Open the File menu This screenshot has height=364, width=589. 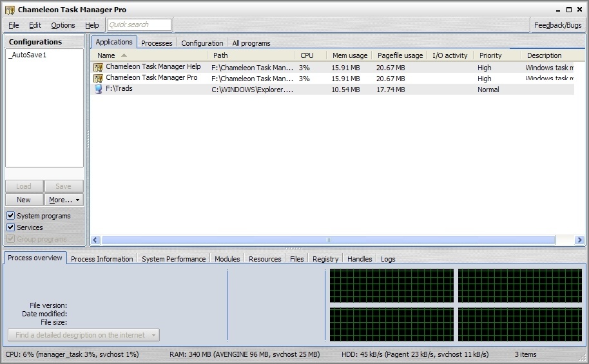[x=14, y=25]
